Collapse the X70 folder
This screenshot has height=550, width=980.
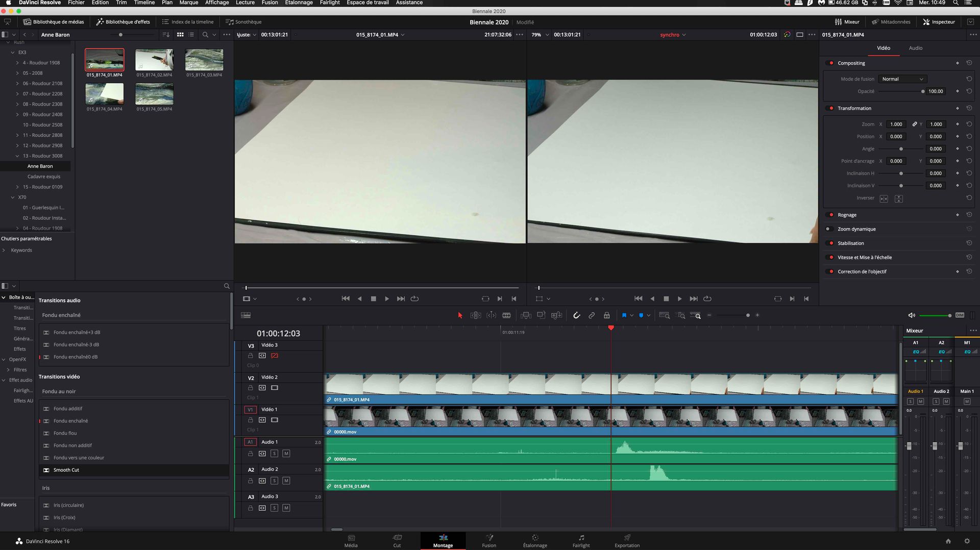pos(13,197)
